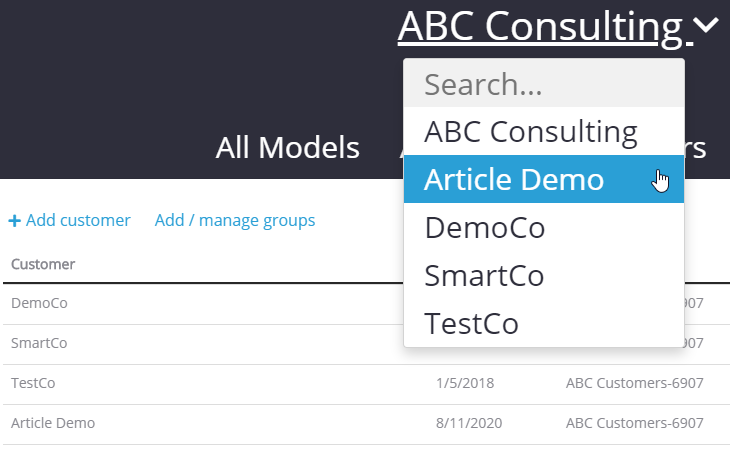
Task: Click the 8/11/2020 date cell
Action: (469, 423)
